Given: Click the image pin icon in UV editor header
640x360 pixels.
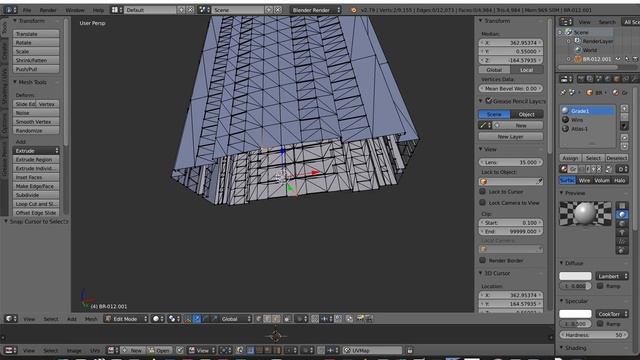Looking at the screenshot, I should tap(180, 350).
